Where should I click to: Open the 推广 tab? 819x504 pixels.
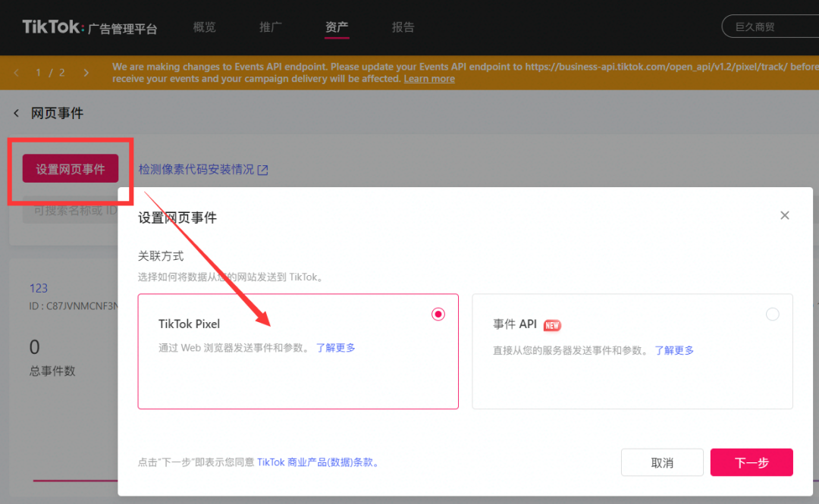271,27
